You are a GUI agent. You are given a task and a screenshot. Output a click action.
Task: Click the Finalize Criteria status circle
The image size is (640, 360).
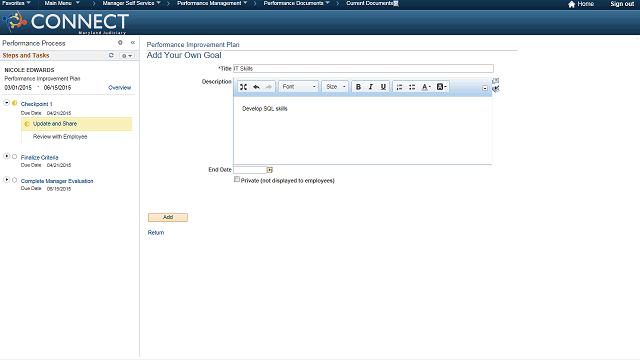pos(15,156)
